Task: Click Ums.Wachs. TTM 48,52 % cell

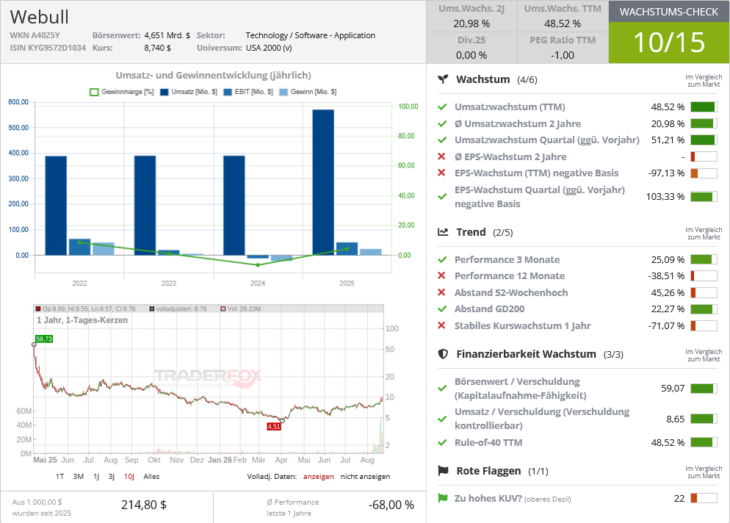Action: coord(563,16)
